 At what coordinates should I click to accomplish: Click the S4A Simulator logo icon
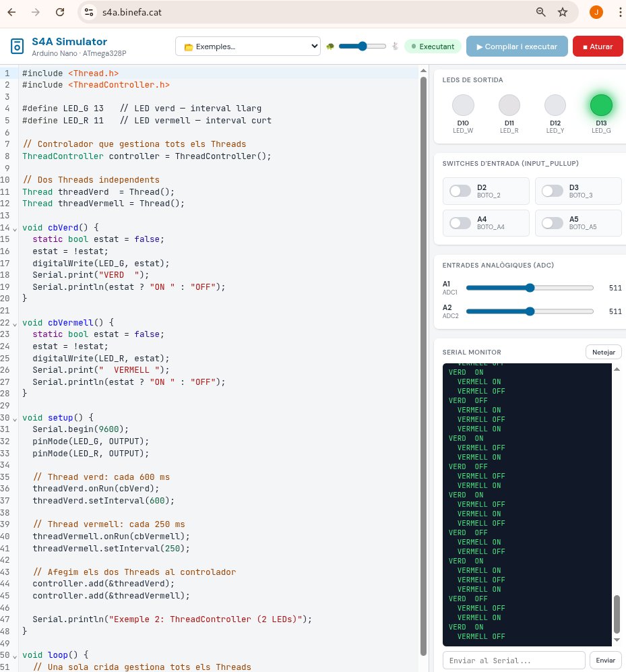pyautogui.click(x=16, y=47)
